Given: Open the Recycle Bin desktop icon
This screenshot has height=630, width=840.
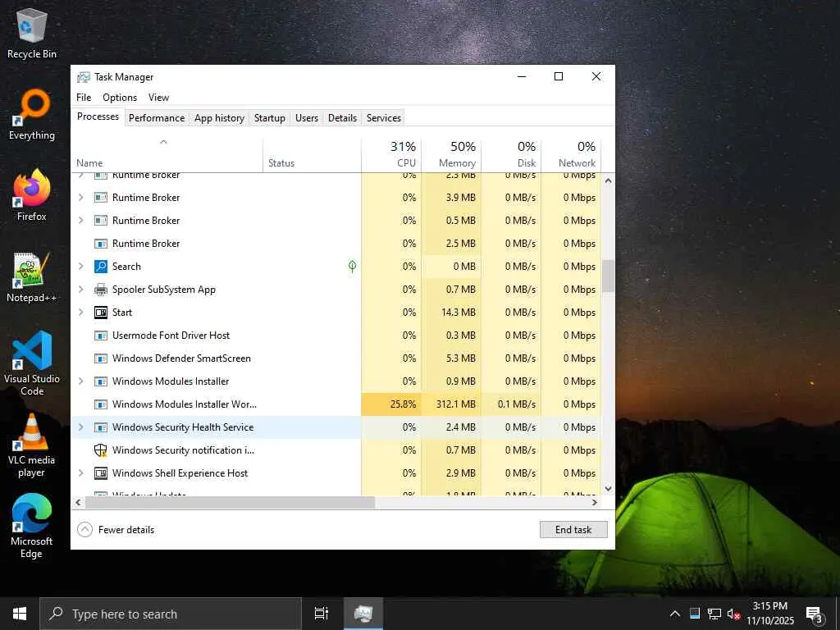Looking at the screenshot, I should [32, 33].
